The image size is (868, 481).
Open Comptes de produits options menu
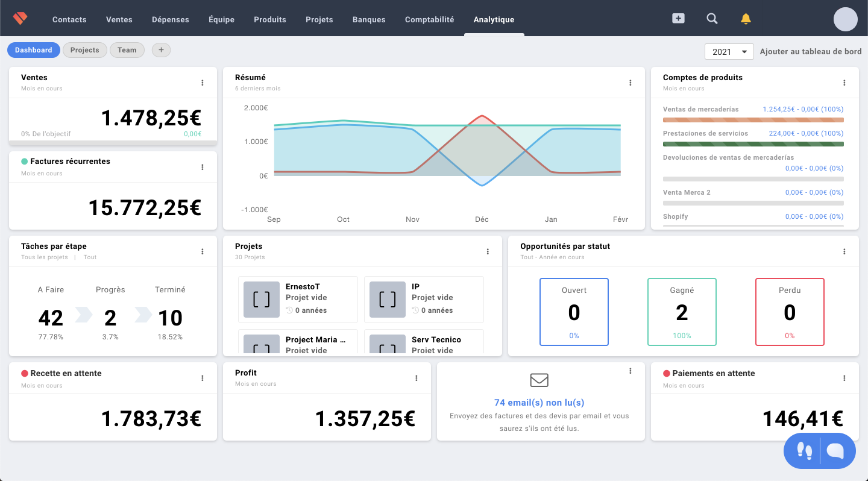(x=844, y=83)
